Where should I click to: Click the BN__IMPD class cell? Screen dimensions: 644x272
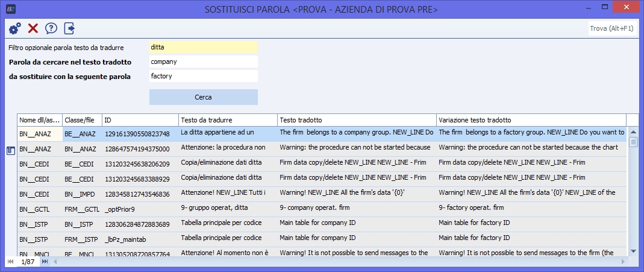pyautogui.click(x=82, y=194)
